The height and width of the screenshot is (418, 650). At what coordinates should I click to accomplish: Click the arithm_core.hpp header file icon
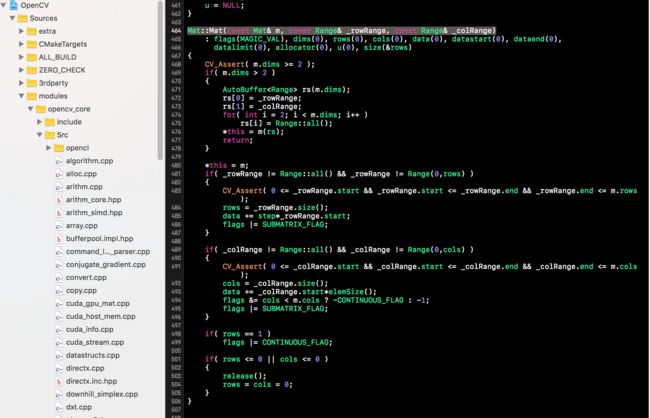pyautogui.click(x=59, y=200)
